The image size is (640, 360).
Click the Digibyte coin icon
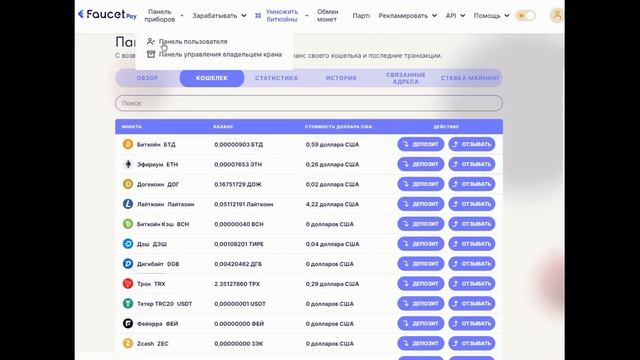[x=128, y=264]
